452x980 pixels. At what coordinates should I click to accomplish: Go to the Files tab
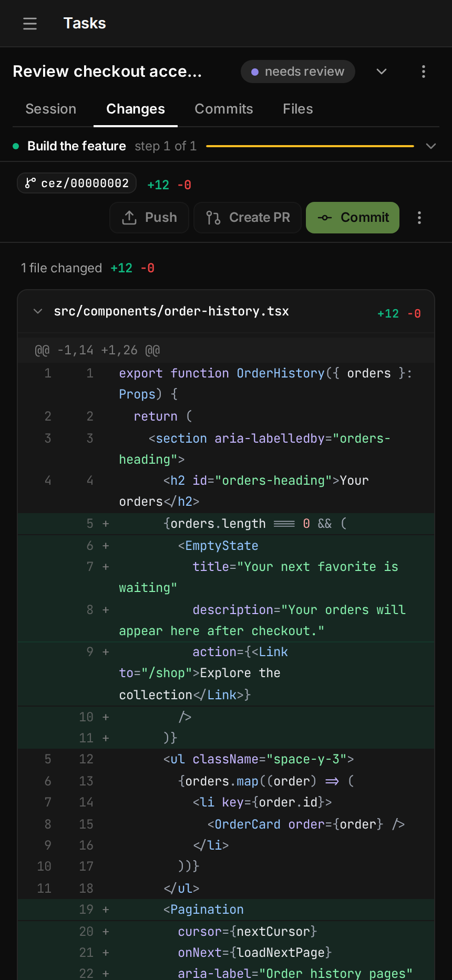298,109
